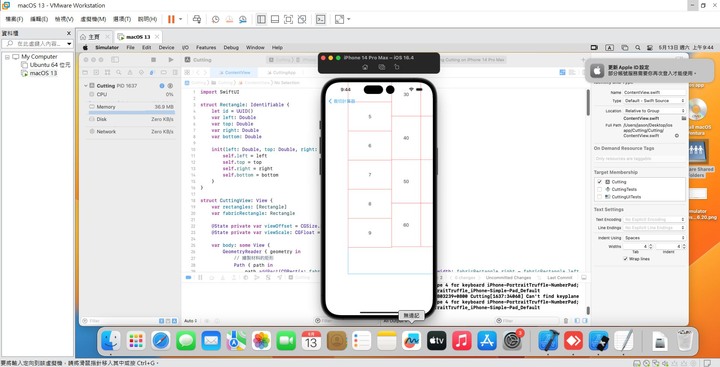Open Xcode issue navigator warning icon
Viewport: 720px width, 367px height.
coord(129,73)
